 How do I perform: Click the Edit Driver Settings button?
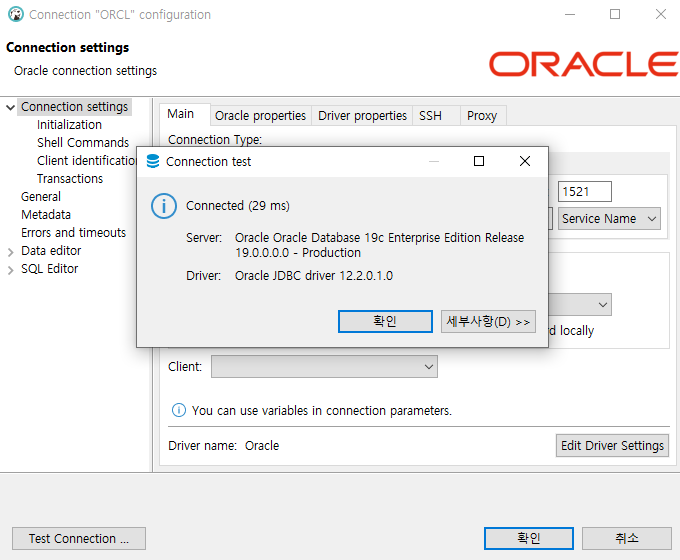coord(612,445)
